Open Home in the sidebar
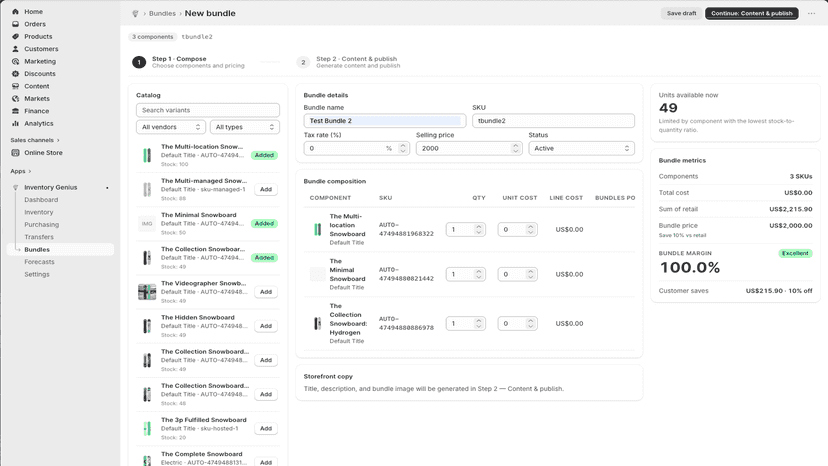This screenshot has height=466, width=828. pyautogui.click(x=33, y=12)
